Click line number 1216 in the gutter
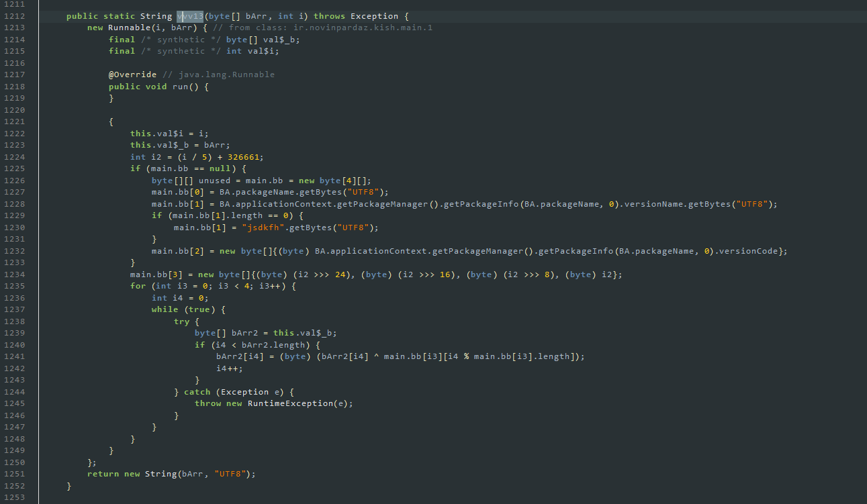This screenshot has width=867, height=504. 15,63
